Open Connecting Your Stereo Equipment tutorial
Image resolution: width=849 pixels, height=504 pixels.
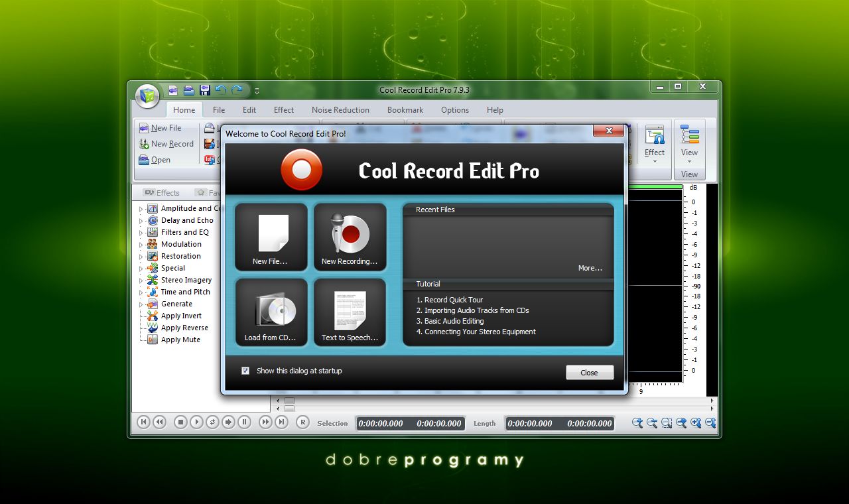[x=476, y=332]
